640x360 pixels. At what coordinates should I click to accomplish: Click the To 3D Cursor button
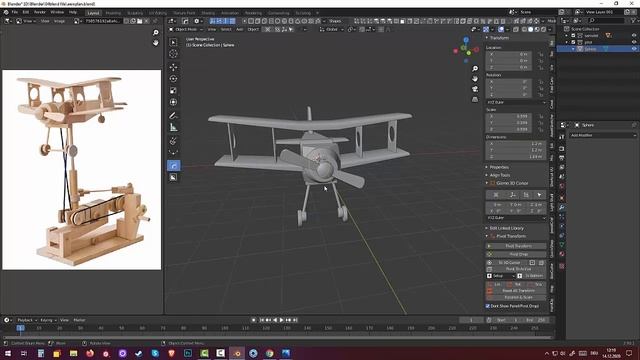507,263
